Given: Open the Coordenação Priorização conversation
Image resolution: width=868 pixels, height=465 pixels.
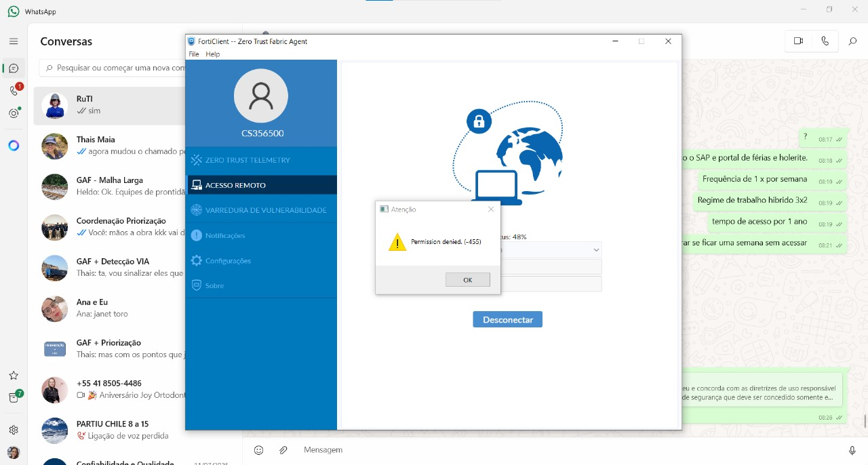Looking at the screenshot, I should 111,227.
